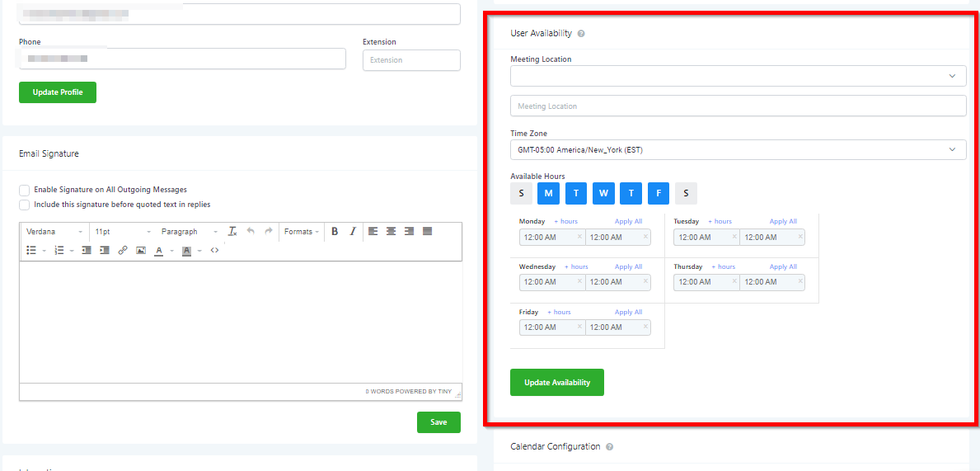Open the 11pt font size dropdown
The height and width of the screenshot is (471, 980).
[122, 232]
